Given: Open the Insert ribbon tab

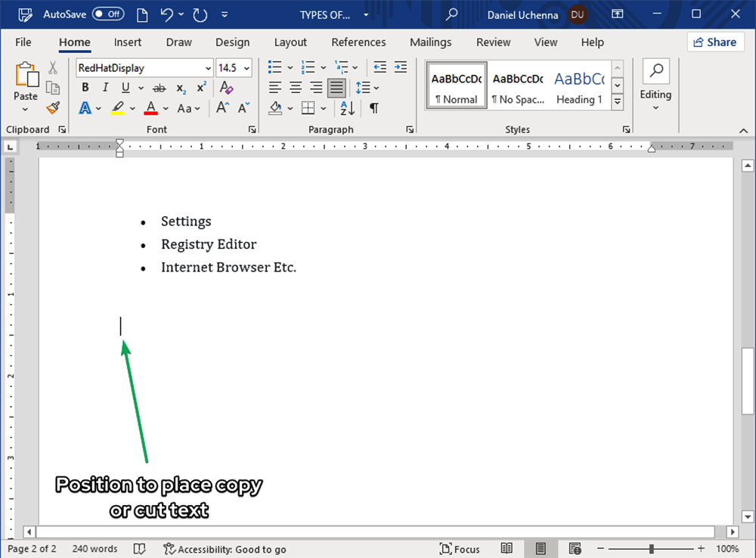Looking at the screenshot, I should point(128,42).
